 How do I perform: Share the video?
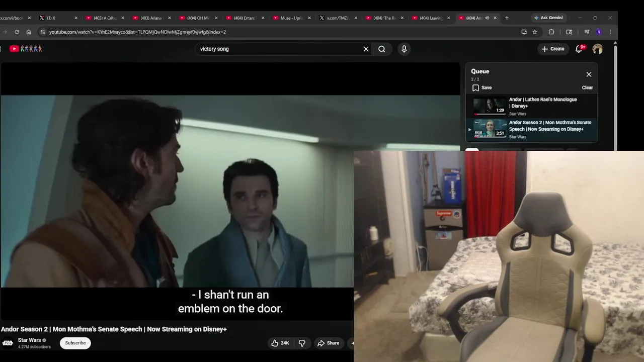click(328, 343)
